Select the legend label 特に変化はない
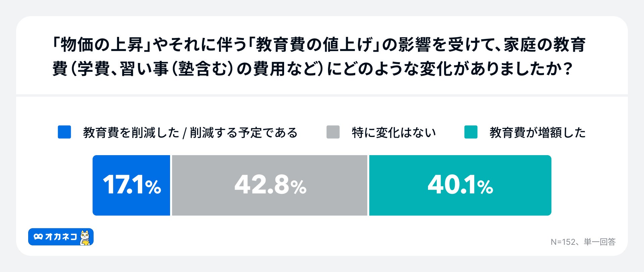Viewport: 644px width, 272px height. (x=394, y=133)
